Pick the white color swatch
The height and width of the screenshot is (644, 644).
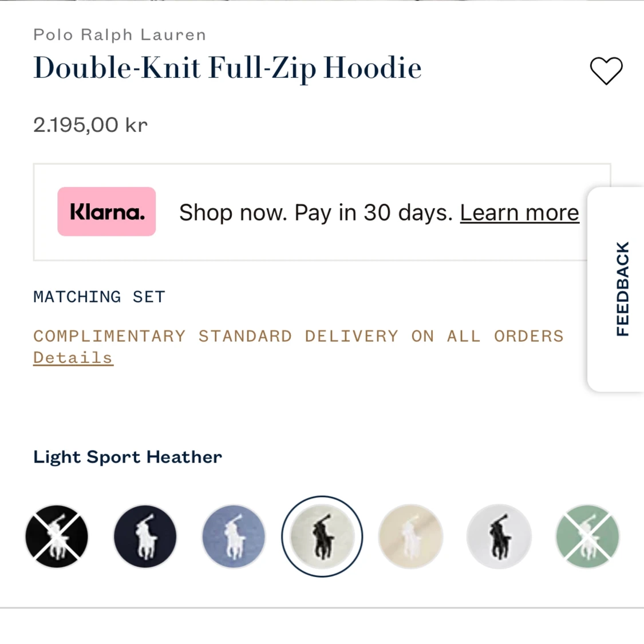click(x=499, y=536)
